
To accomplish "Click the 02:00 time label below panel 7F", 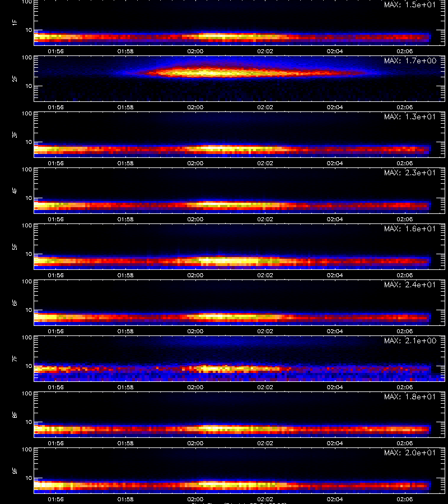I will [x=195, y=388].
